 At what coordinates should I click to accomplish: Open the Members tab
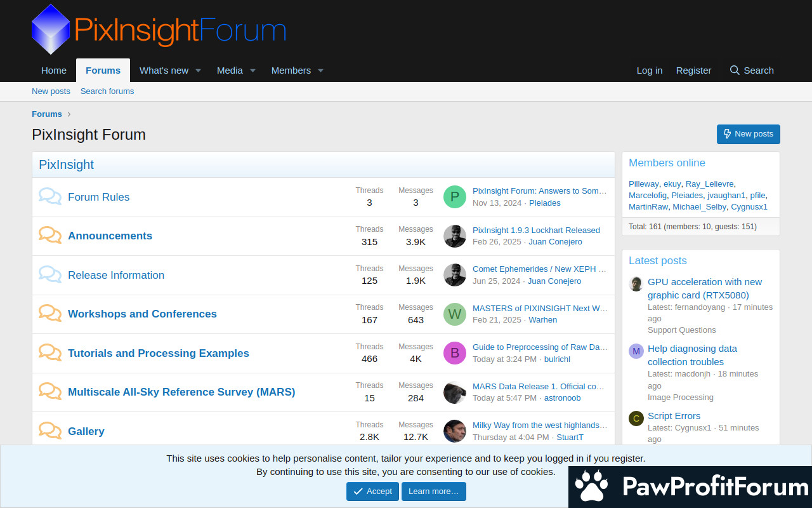pyautogui.click(x=291, y=70)
